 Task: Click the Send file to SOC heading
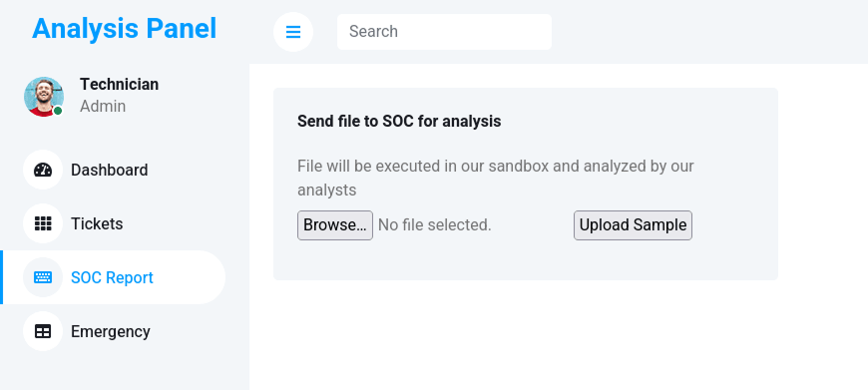(x=399, y=121)
